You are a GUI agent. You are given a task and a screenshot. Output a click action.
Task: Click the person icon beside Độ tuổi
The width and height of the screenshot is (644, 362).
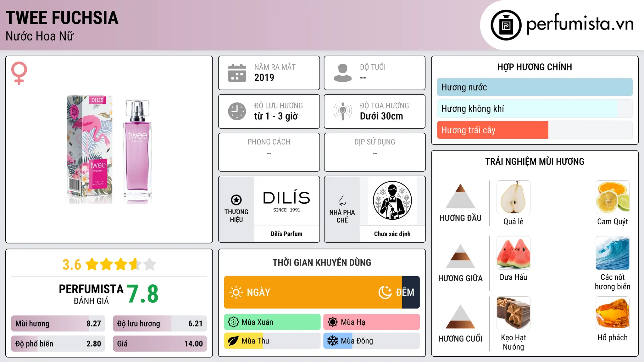point(342,73)
